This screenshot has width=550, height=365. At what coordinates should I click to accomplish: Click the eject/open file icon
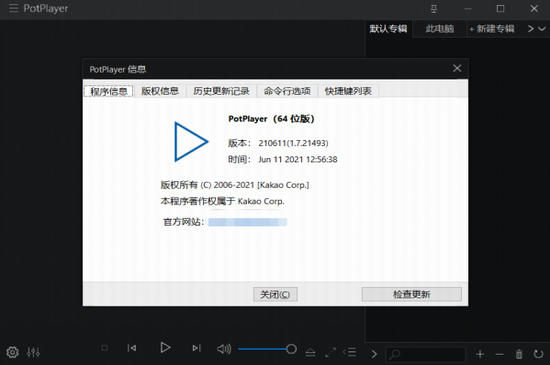310,352
